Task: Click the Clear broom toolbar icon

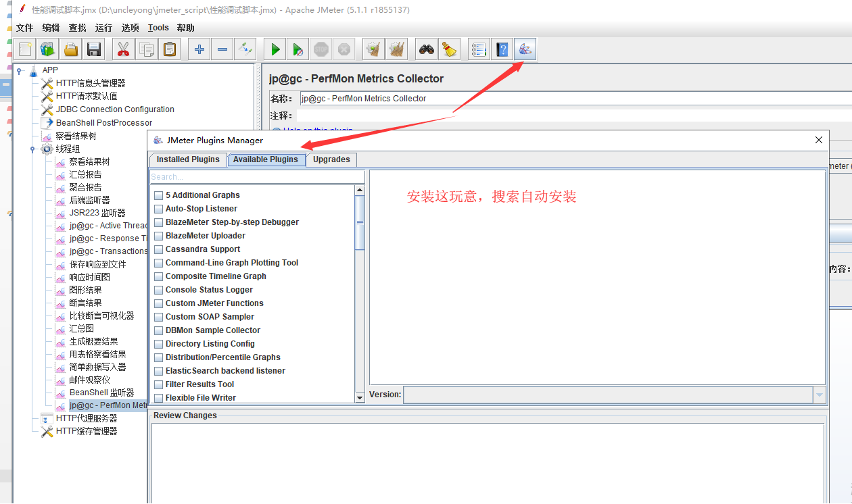Action: pos(449,49)
